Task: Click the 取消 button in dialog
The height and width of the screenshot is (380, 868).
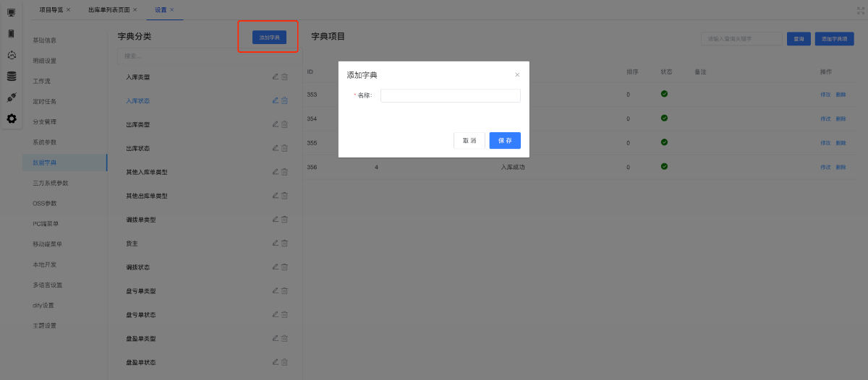Action: pos(469,140)
